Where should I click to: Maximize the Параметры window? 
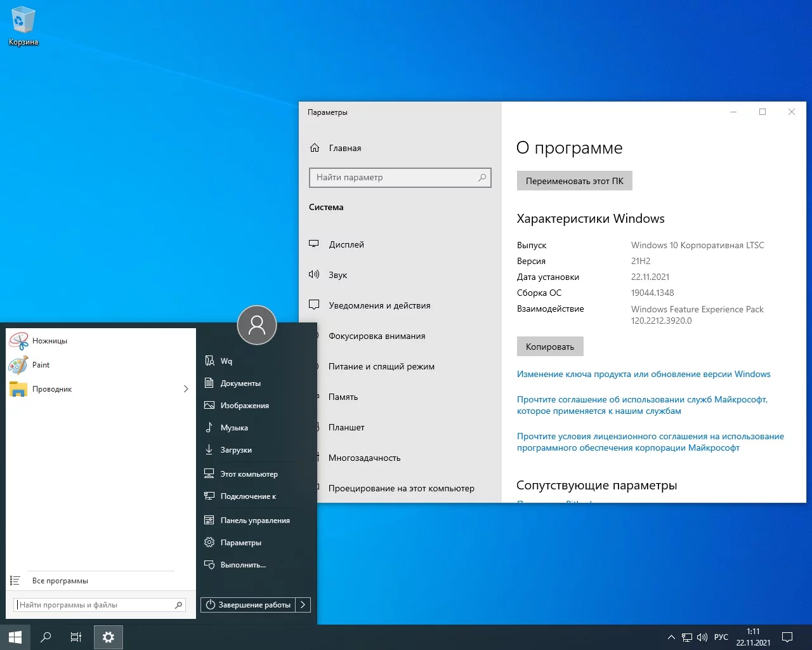tap(763, 112)
